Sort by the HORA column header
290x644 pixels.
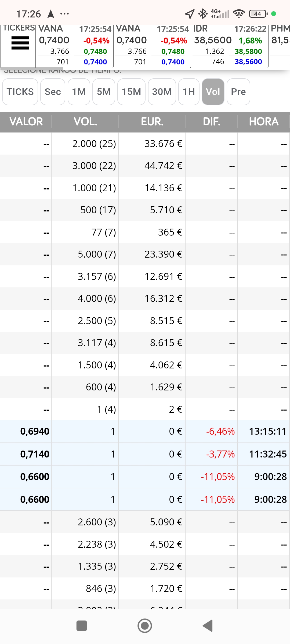(x=264, y=122)
